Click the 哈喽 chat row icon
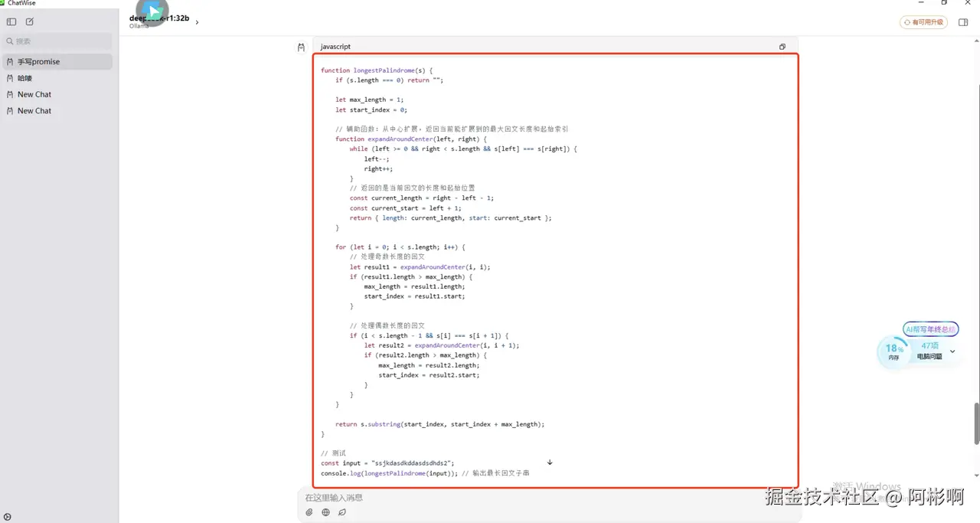The width and height of the screenshot is (980, 523). click(x=10, y=78)
